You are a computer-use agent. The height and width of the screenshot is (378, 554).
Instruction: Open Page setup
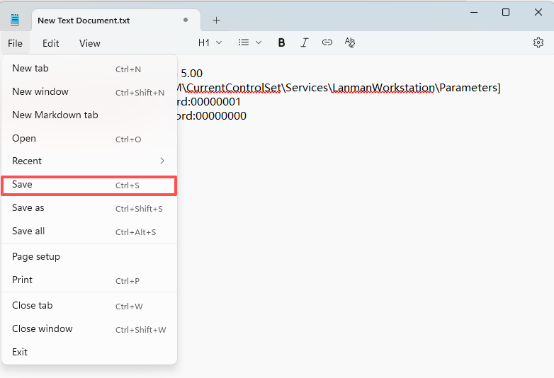tap(89, 257)
